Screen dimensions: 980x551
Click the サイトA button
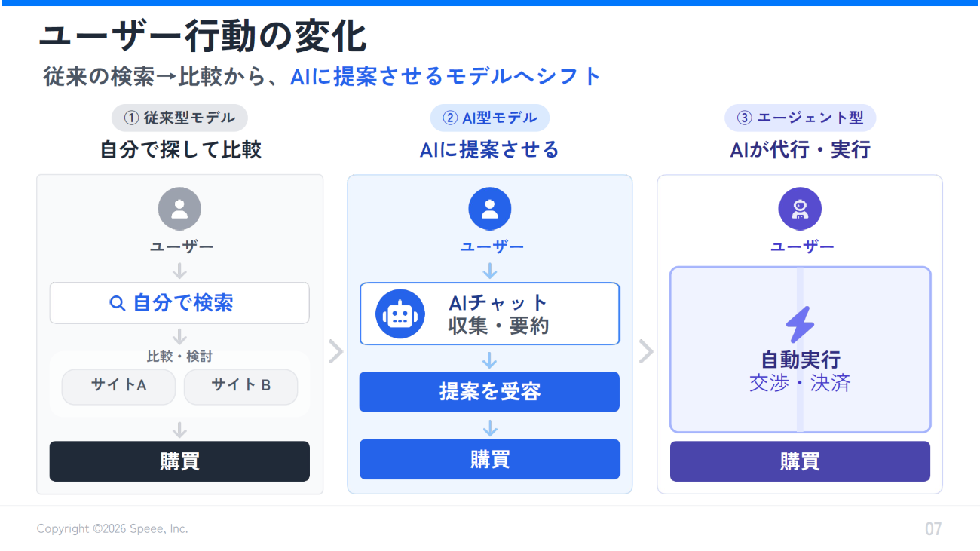click(x=118, y=386)
